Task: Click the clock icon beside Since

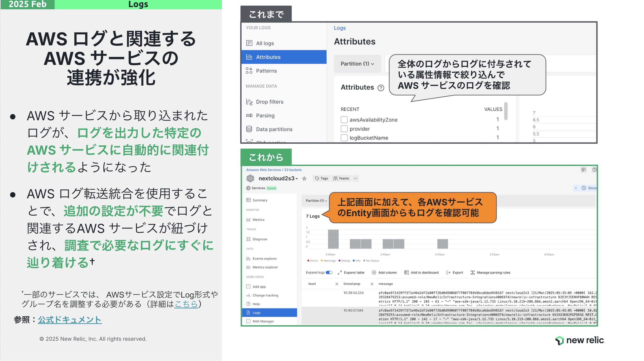Action: tap(584, 188)
